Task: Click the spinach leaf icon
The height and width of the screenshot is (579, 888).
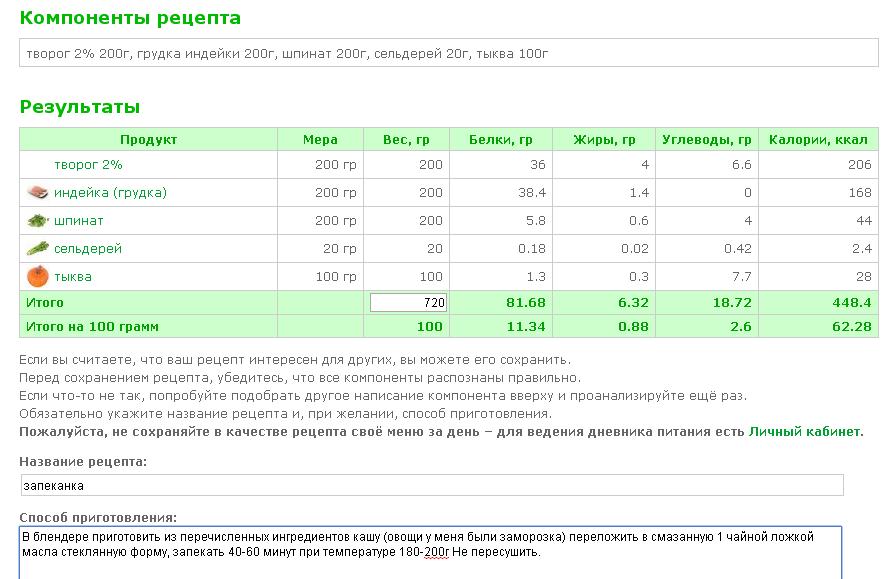Action: (x=37, y=220)
